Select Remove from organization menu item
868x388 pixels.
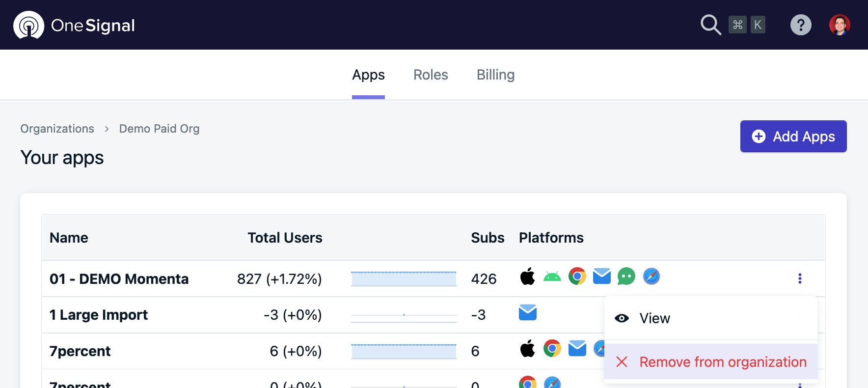point(711,362)
